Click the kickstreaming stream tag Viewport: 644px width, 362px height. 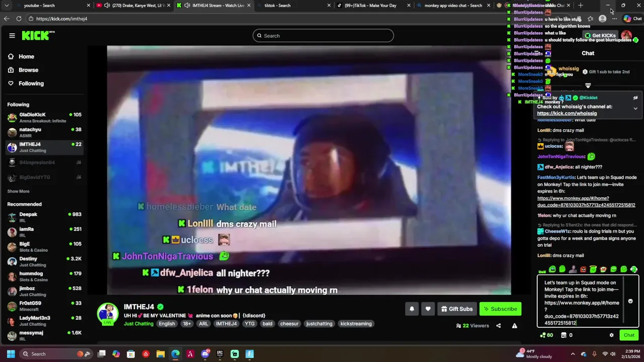click(x=356, y=324)
